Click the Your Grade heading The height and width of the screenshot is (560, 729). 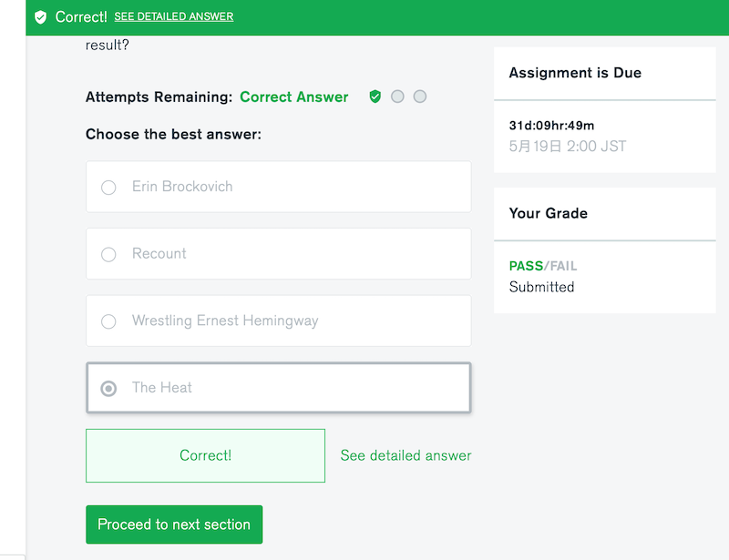(x=549, y=213)
